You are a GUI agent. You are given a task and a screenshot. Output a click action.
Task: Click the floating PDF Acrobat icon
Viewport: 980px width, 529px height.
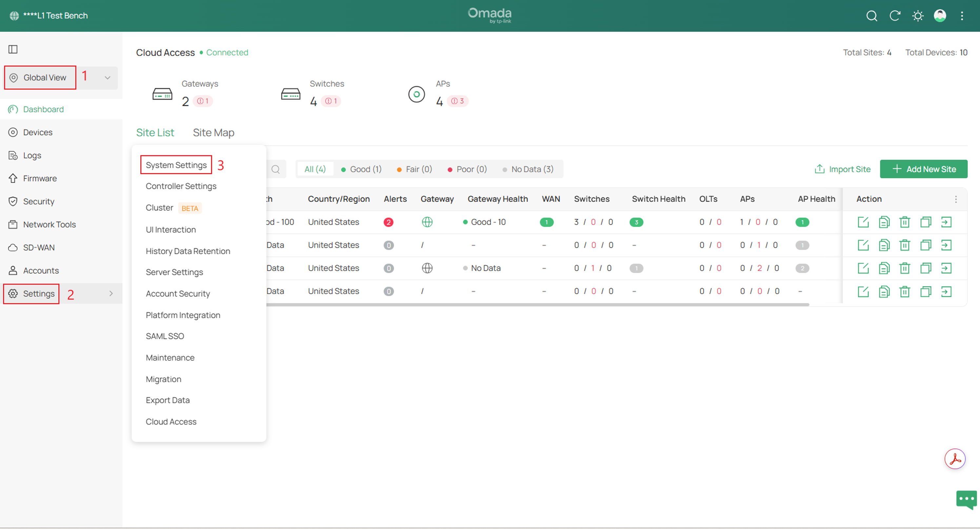click(955, 459)
